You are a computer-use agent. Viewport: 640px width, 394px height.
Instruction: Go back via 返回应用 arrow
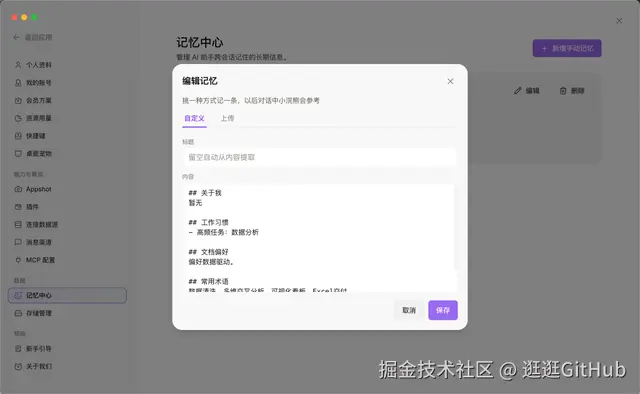(17, 38)
